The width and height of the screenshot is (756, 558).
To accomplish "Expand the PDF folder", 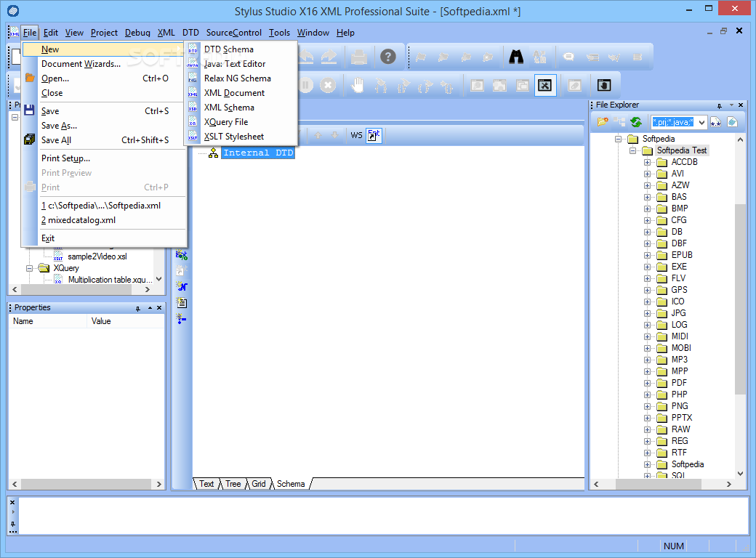I will point(648,383).
